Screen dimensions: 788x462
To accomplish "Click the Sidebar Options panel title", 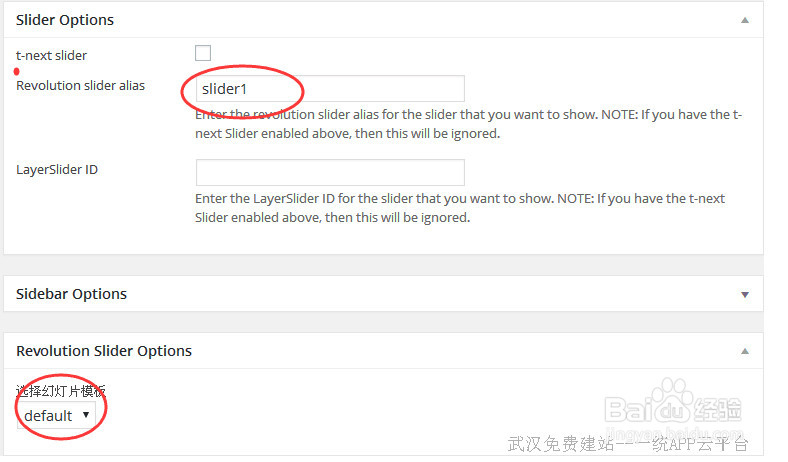I will tap(71, 294).
